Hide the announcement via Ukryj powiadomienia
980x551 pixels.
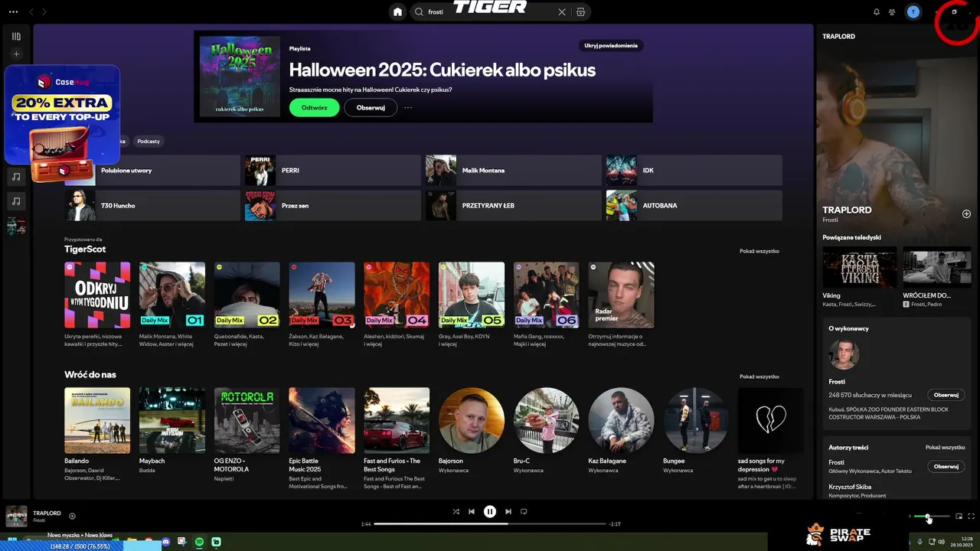pyautogui.click(x=610, y=45)
